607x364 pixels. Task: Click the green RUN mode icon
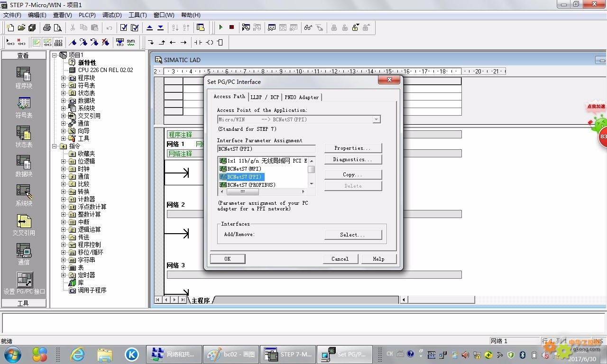tap(221, 27)
